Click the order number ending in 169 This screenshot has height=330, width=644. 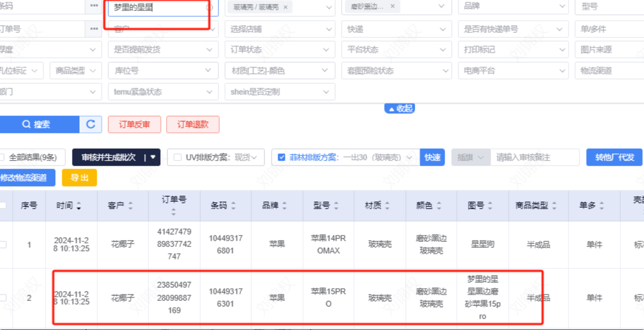tap(174, 298)
